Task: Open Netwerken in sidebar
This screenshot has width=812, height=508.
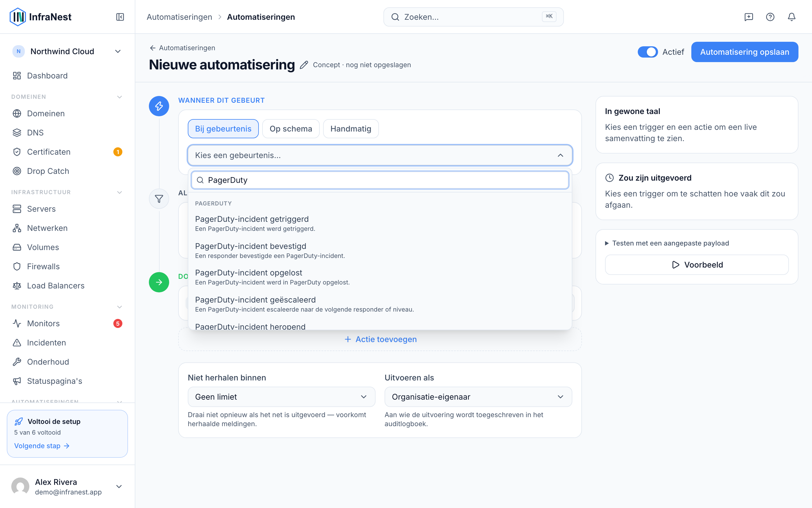Action: coord(67,228)
